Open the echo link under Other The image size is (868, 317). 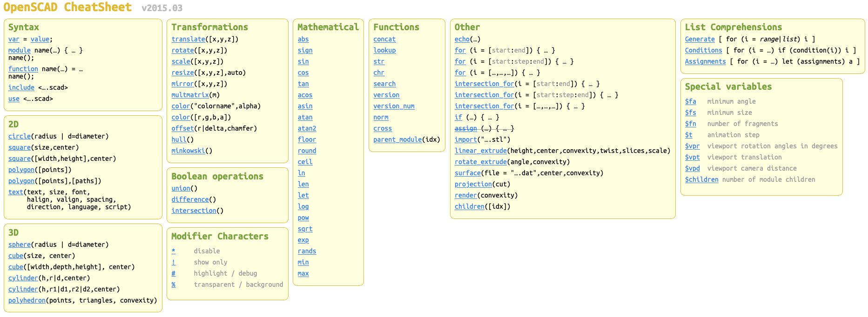coord(462,40)
